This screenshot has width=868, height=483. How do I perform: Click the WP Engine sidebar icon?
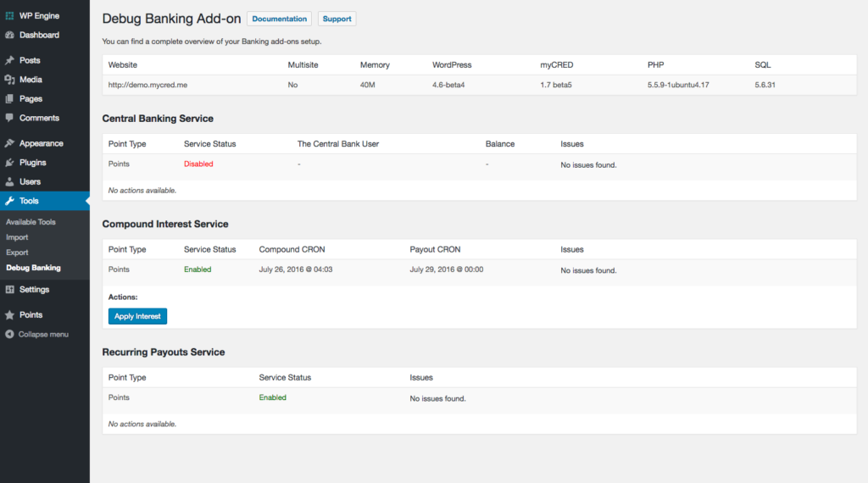coord(9,16)
